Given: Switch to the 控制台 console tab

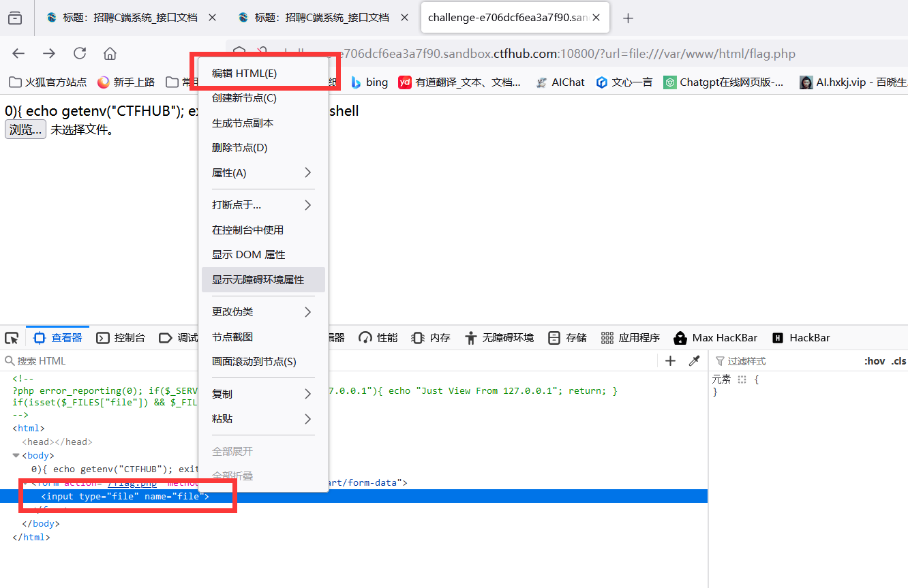Looking at the screenshot, I should 121,338.
